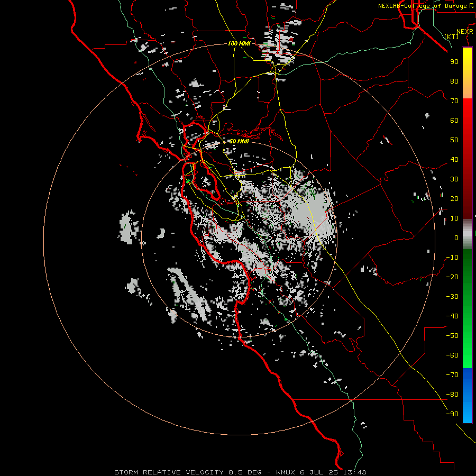Screen dimensions: 476x476
Task: Click the "6 JUL 25" date text
Action: pos(319,472)
